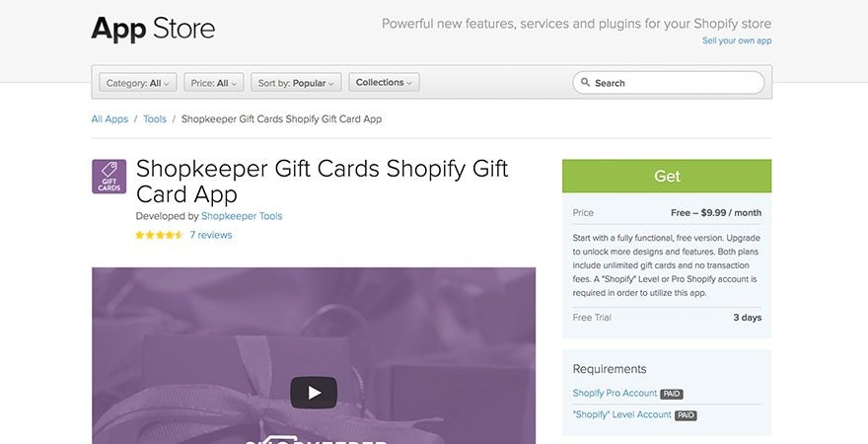
Task: Open the Price: All dropdown
Action: coord(214,83)
